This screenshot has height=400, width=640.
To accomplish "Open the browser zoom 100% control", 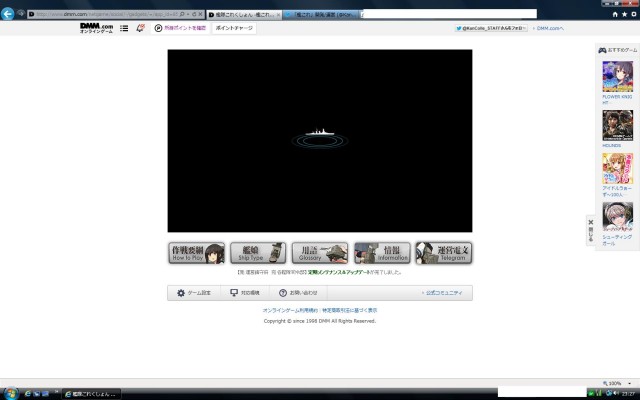I will point(617,383).
